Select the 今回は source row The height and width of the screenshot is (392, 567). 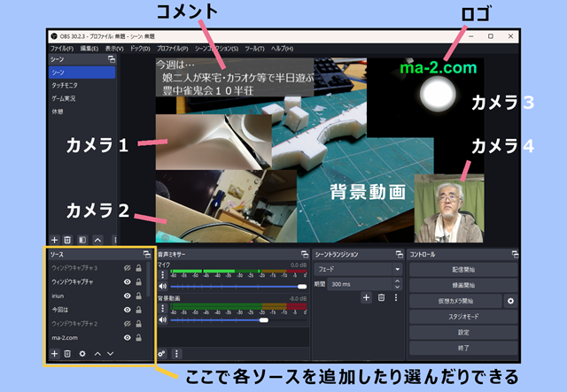(x=97, y=310)
